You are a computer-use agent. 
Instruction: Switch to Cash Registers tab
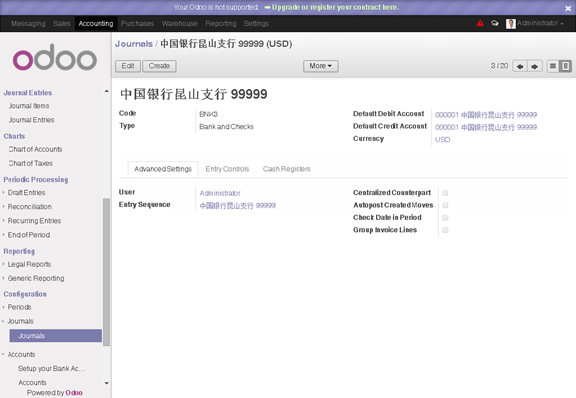point(287,169)
